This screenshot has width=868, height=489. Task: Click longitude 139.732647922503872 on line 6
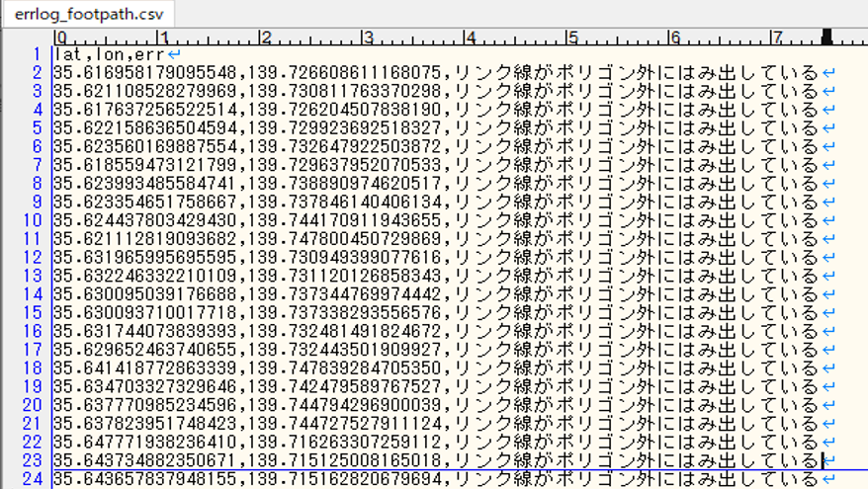[x=344, y=146]
